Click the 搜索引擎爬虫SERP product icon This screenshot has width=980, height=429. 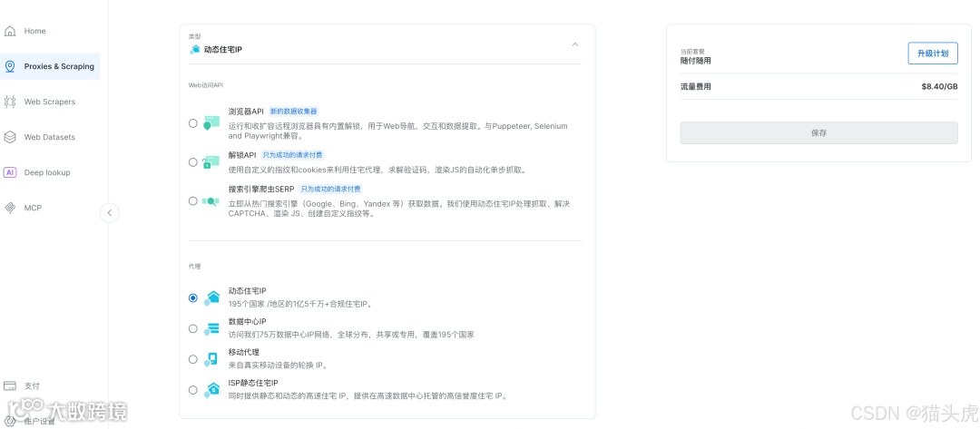211,201
